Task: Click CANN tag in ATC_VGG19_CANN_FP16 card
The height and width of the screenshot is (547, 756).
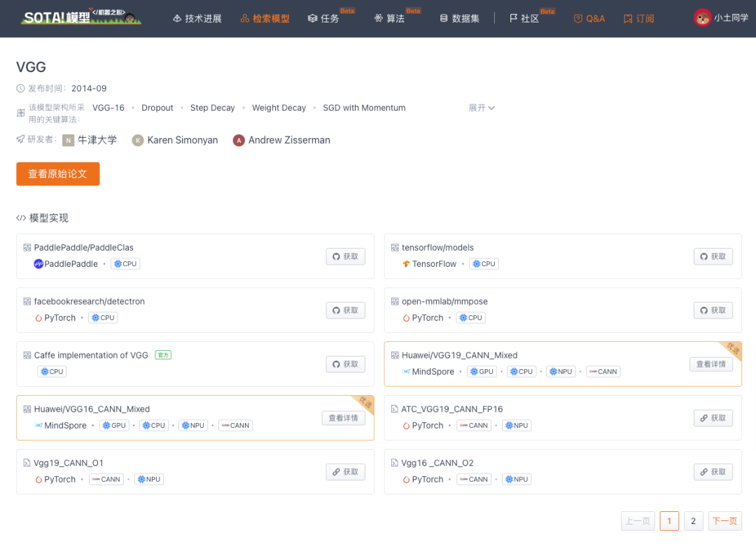Action: (x=473, y=425)
